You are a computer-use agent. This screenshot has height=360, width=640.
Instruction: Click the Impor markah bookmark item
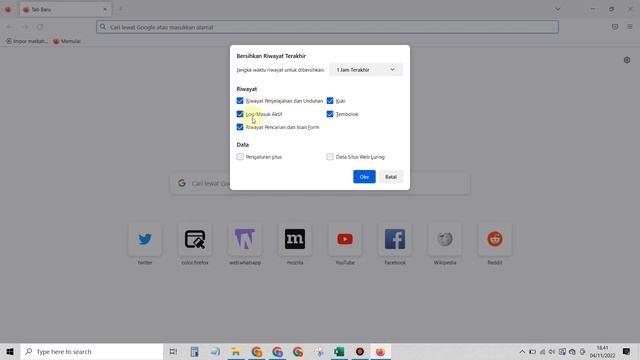tap(27, 41)
